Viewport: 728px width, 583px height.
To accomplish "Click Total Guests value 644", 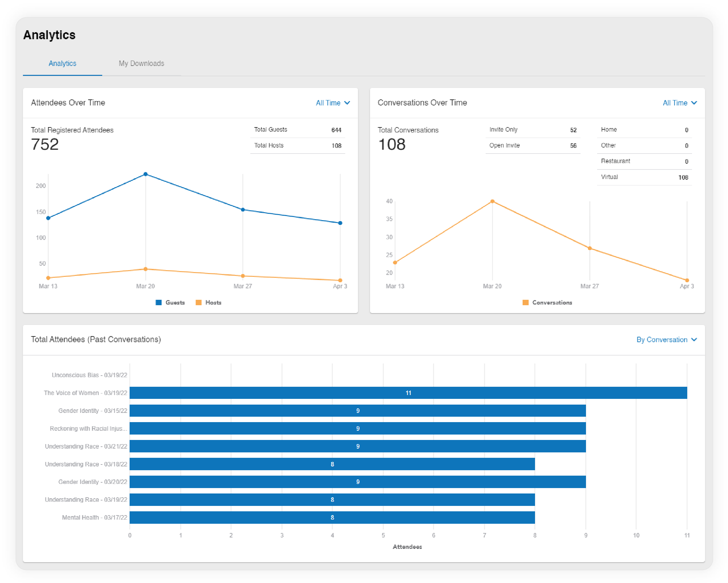I will point(336,130).
